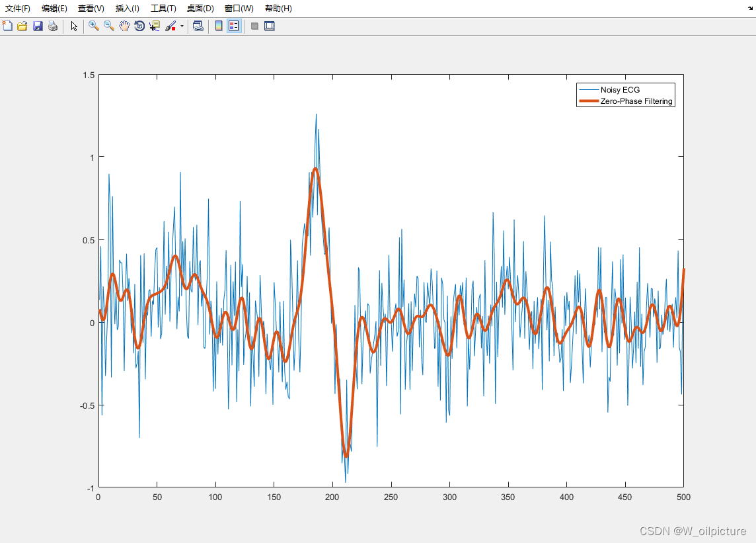This screenshot has width=756, height=543.
Task: Click the blue line sample in the legend
Action: [589, 90]
